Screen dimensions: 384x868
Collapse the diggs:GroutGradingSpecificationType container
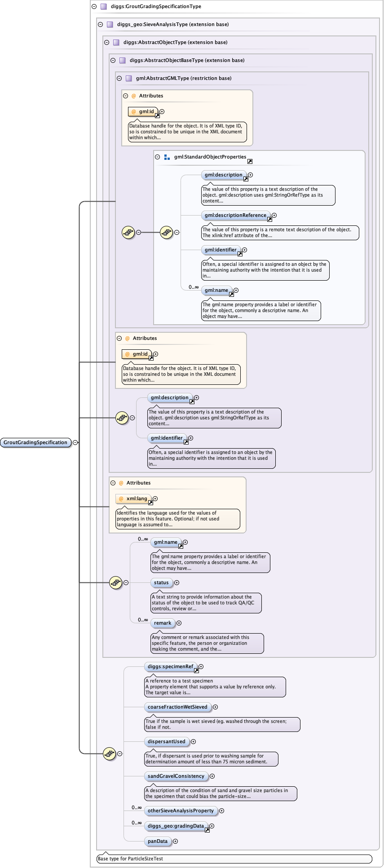tap(94, 7)
